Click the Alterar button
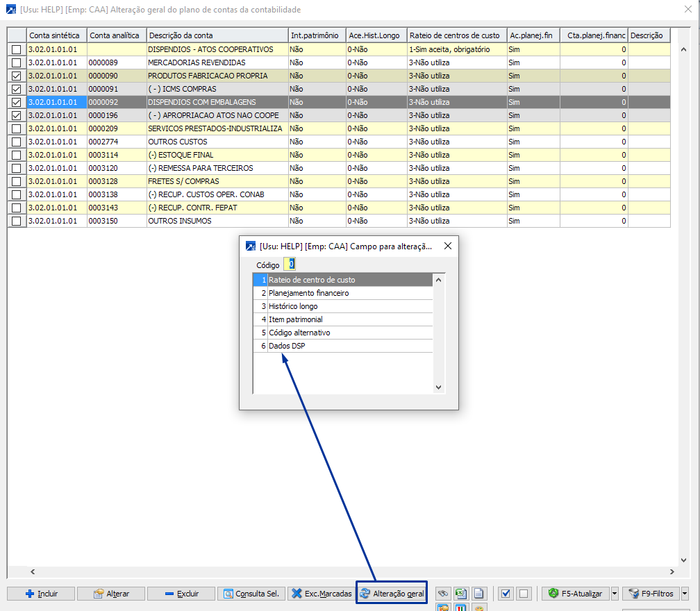This screenshot has height=611, width=700. tap(111, 594)
